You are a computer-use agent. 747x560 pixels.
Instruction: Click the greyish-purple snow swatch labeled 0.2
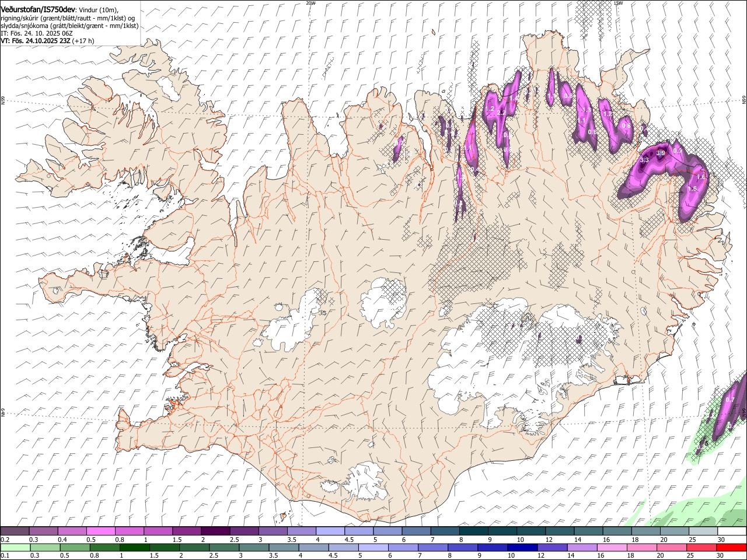(x=15, y=531)
